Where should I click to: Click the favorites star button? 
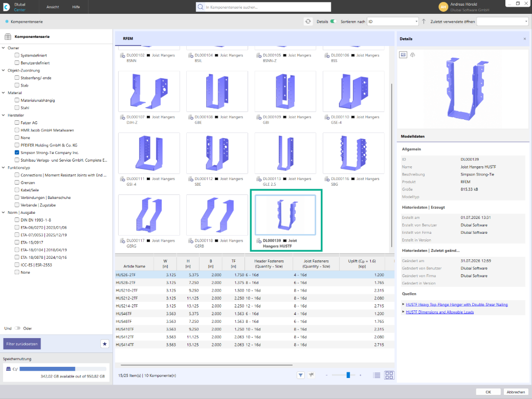[x=105, y=344]
